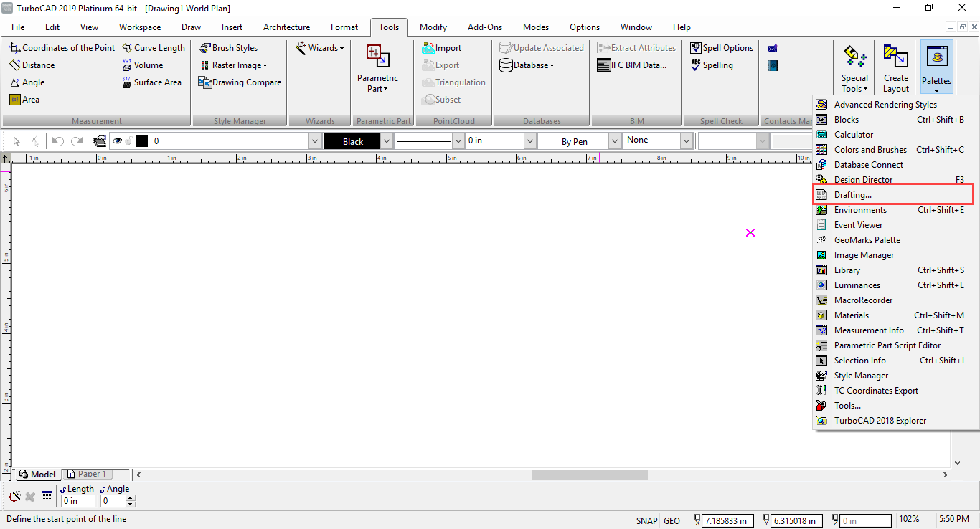The width and height of the screenshot is (980, 529).
Task: Click the pen width input field
Action: (x=494, y=141)
